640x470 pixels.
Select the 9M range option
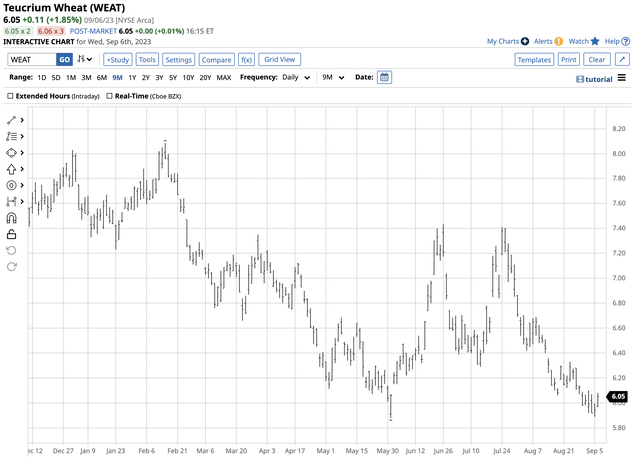pos(117,78)
